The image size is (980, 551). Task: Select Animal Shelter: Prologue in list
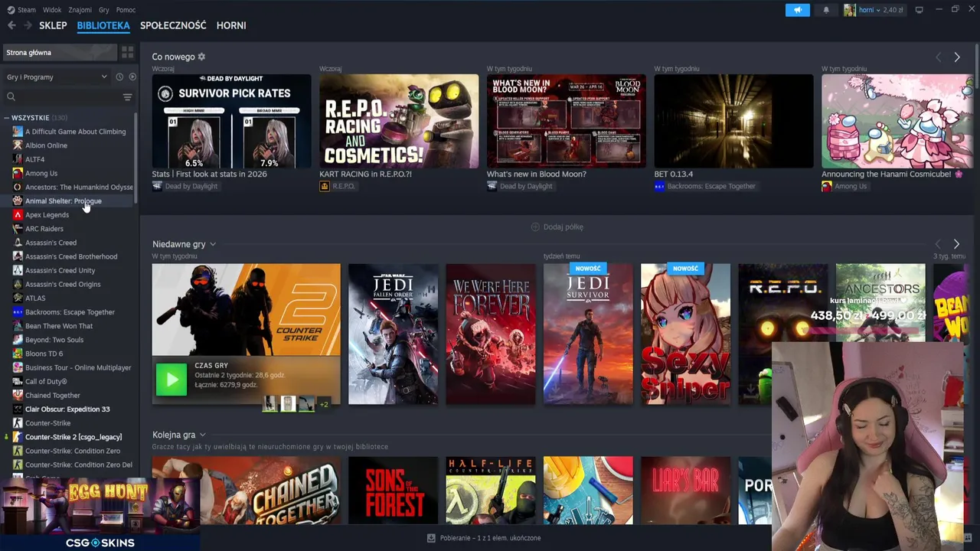pyautogui.click(x=63, y=201)
